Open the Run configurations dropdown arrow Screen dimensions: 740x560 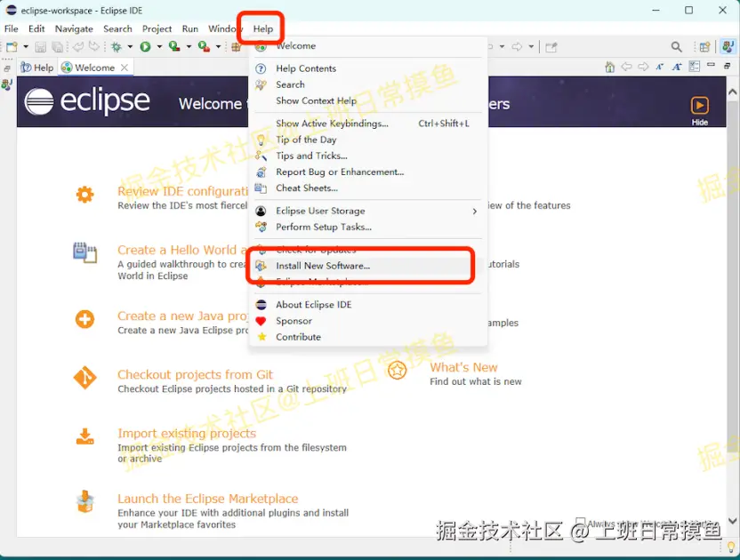[159, 46]
